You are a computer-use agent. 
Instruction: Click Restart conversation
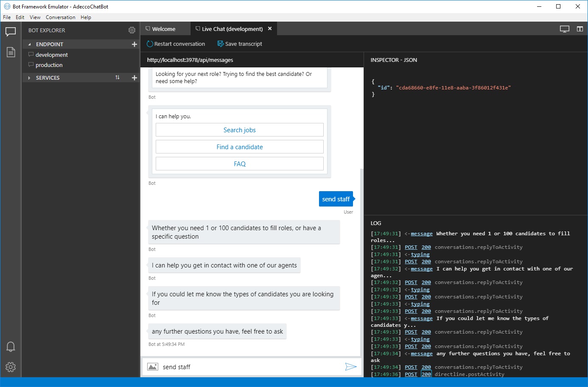pos(176,44)
